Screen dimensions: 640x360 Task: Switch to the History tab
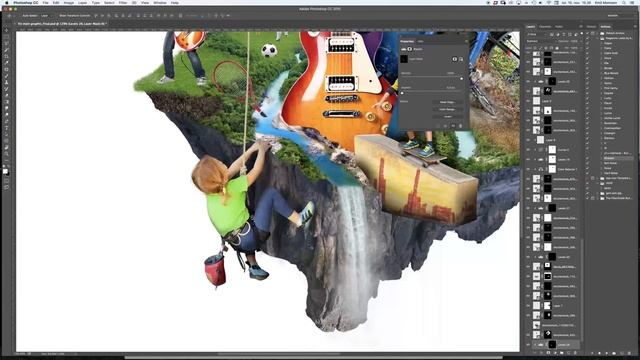pyautogui.click(x=591, y=27)
